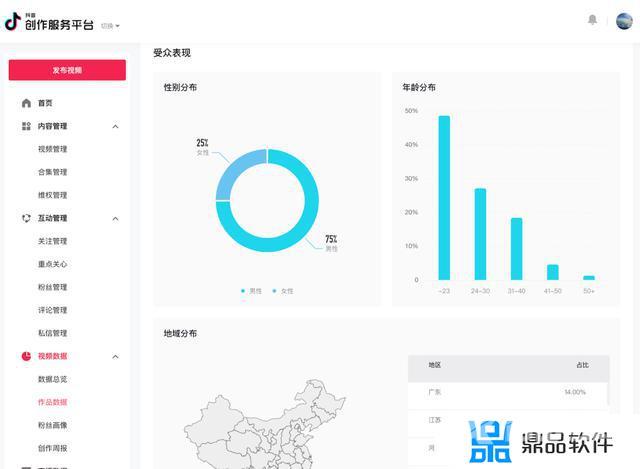640x469 pixels.
Task: Click the China map in 地域分布
Action: (265, 425)
